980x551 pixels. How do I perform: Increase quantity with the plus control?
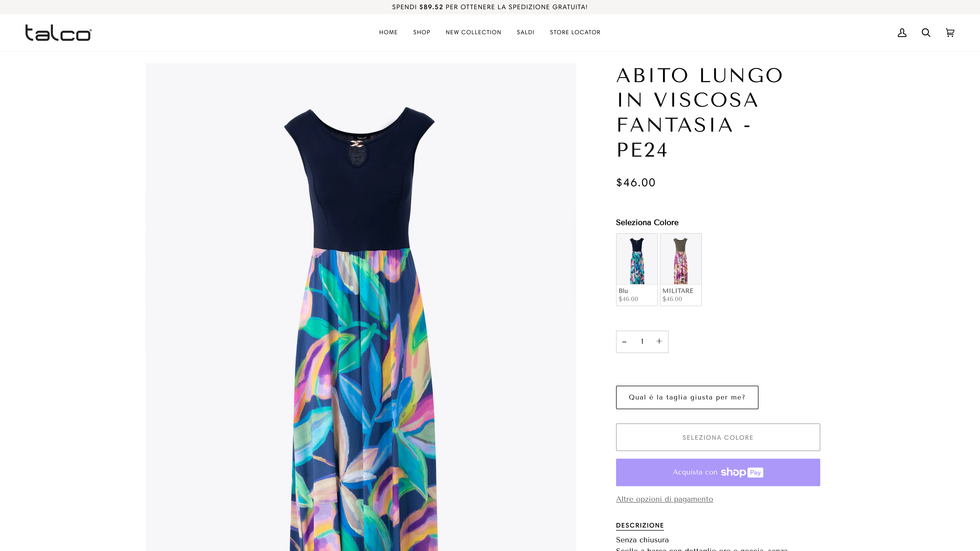[x=659, y=342]
